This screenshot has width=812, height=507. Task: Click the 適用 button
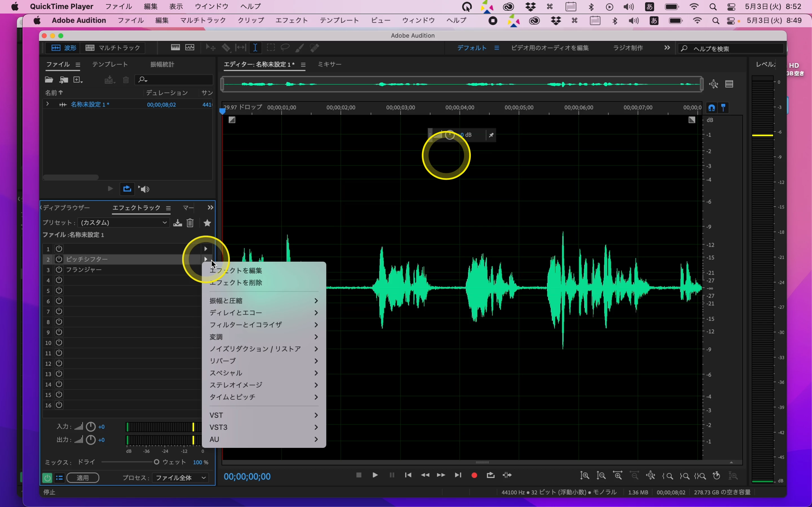83,478
